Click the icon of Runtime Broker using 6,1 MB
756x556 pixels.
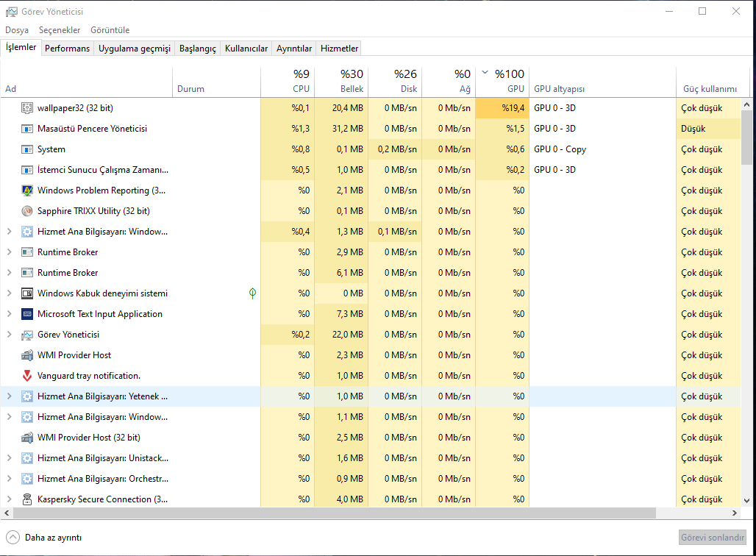[x=27, y=273]
